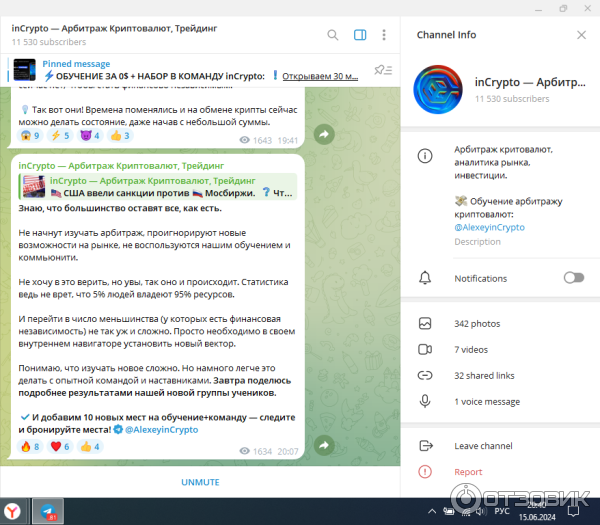Open the @AlexeyinCrypto link in channel description
The image size is (600, 525).
489,227
